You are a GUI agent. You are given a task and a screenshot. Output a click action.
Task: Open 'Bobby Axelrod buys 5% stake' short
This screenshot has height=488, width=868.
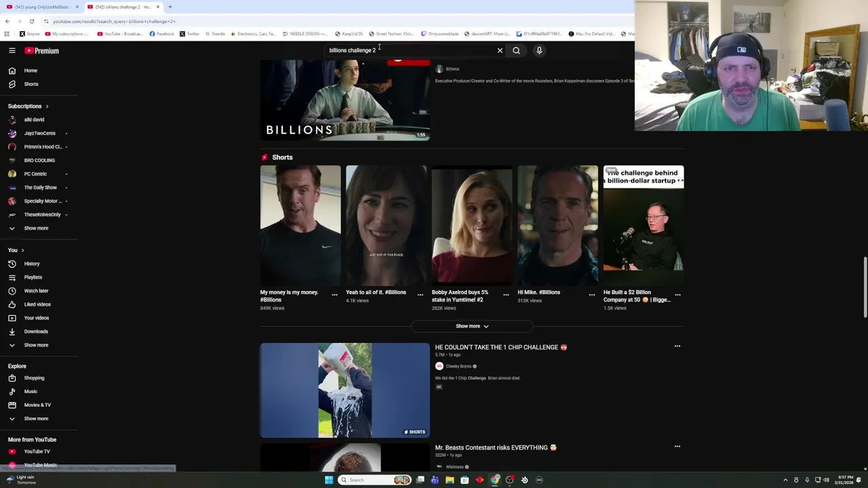[x=472, y=226]
